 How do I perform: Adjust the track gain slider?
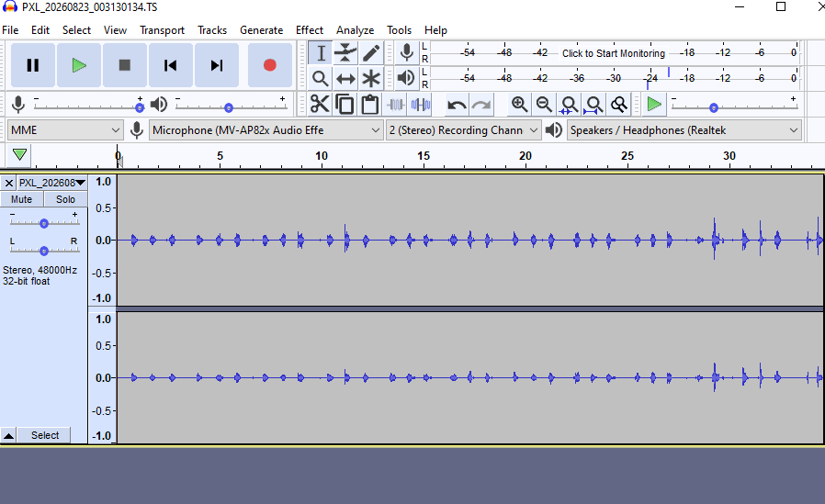click(x=44, y=223)
